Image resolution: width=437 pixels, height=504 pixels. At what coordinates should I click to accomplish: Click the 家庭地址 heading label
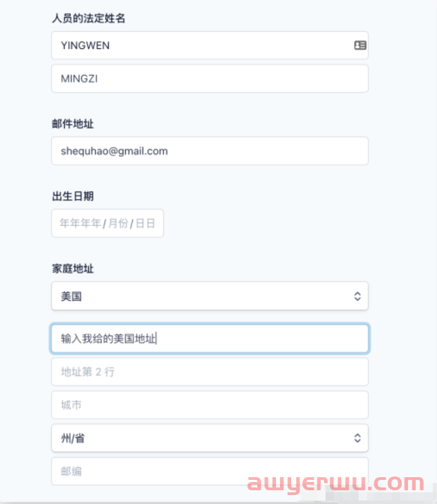(x=73, y=269)
